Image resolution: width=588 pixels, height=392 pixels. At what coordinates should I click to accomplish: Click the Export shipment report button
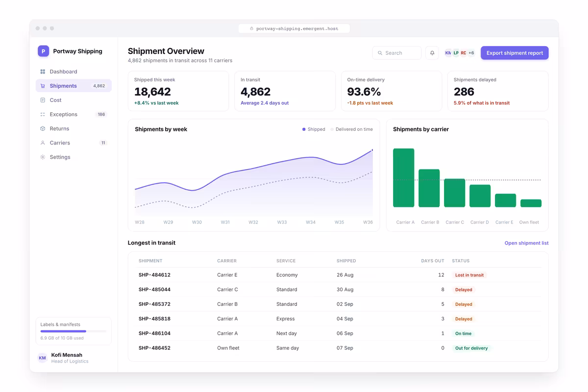pos(514,53)
